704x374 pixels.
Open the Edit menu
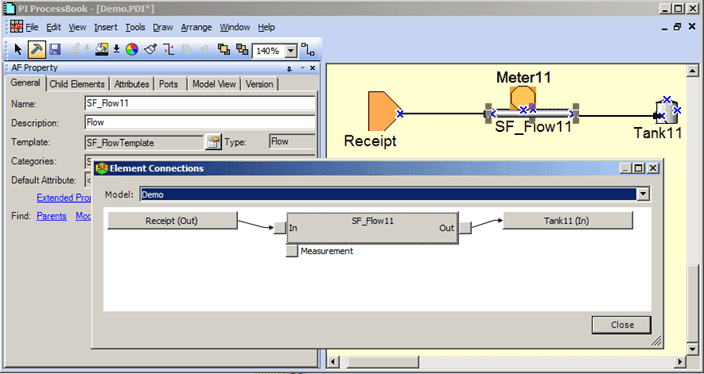pyautogui.click(x=53, y=27)
